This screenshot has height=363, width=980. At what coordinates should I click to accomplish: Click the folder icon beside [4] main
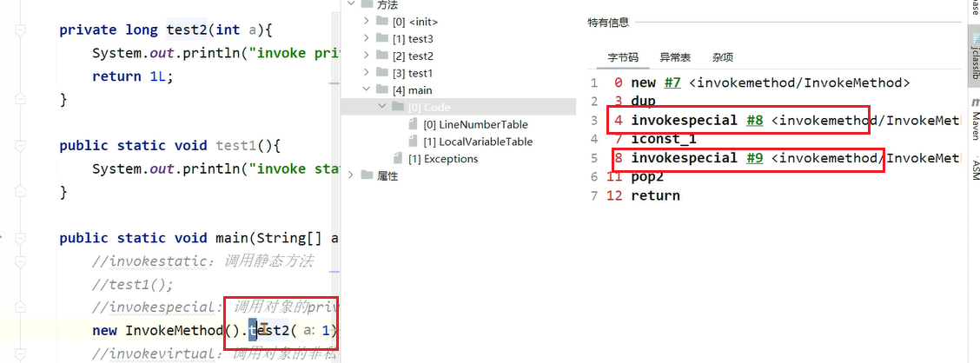coord(382,90)
